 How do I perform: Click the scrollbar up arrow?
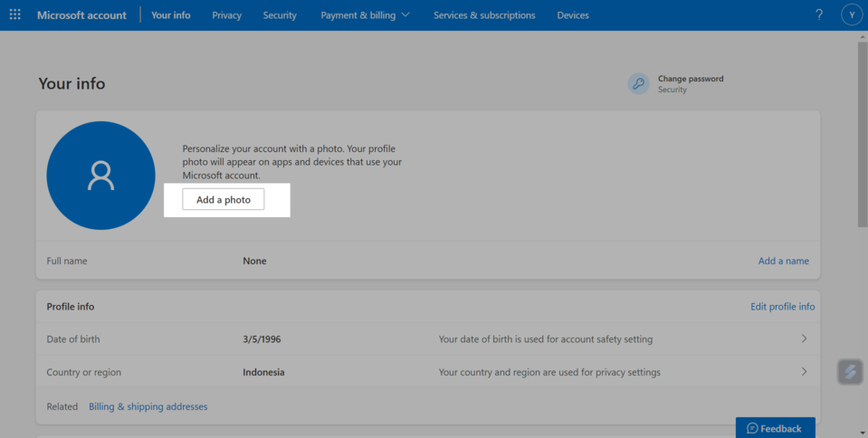[x=863, y=36]
